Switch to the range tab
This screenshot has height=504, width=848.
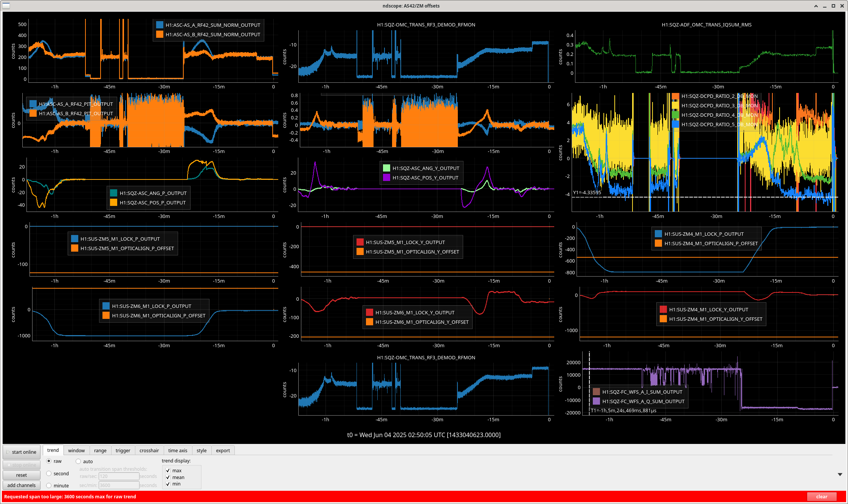(x=100, y=450)
